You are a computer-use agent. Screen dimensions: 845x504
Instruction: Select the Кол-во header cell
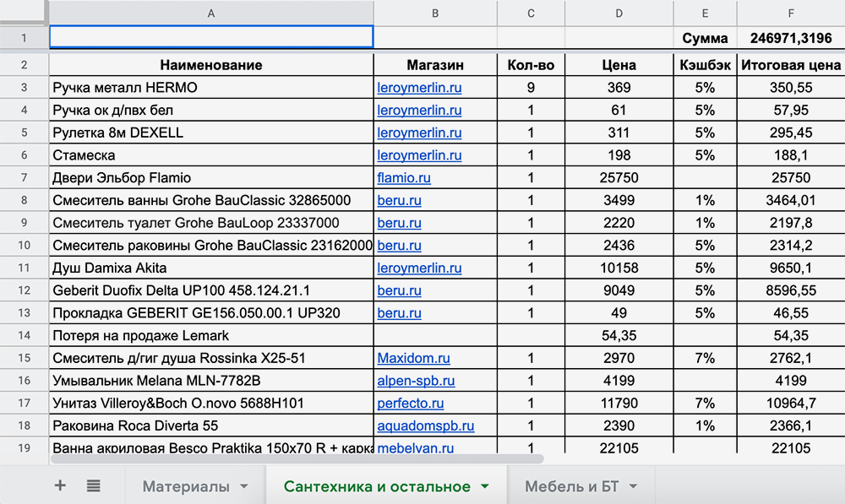pos(531,65)
